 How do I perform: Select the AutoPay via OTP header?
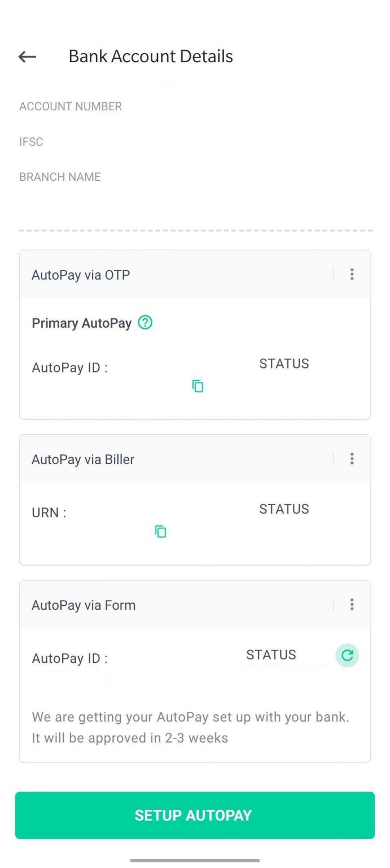point(81,275)
